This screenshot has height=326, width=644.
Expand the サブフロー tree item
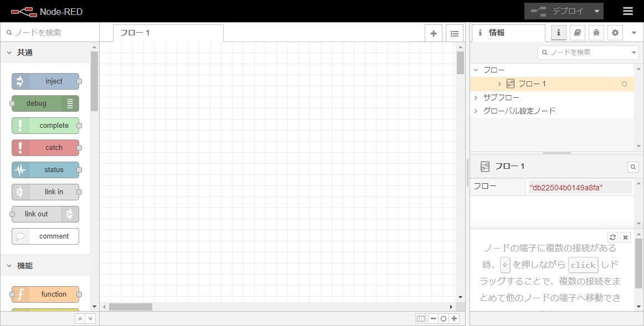(476, 97)
